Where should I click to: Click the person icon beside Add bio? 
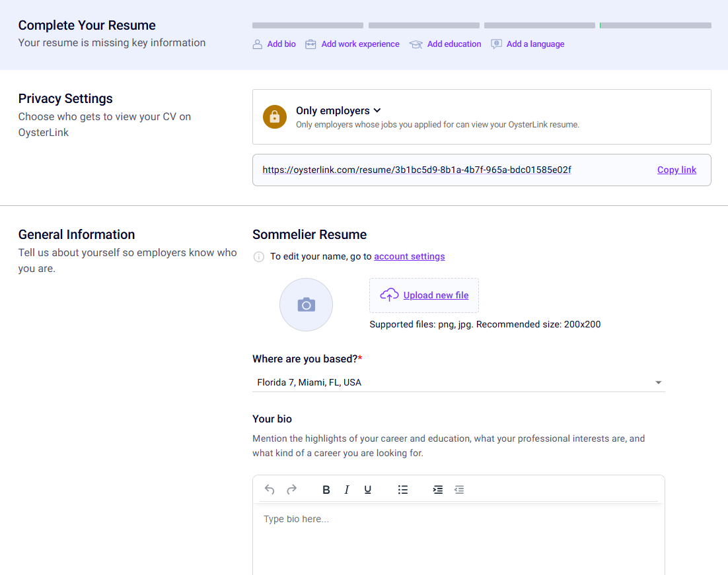click(257, 44)
